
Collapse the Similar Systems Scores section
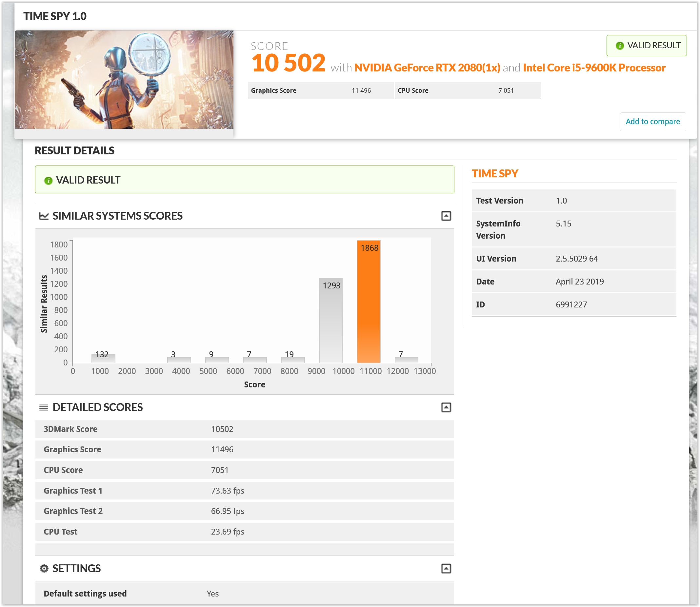click(446, 216)
